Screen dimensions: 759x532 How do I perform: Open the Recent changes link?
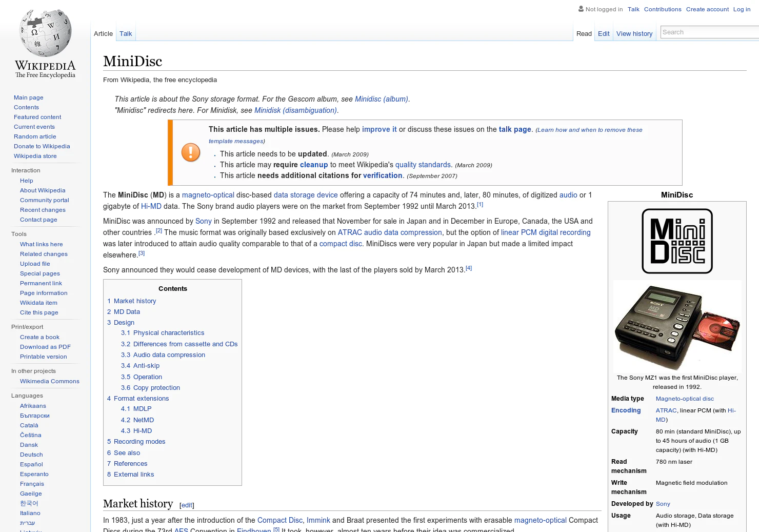pos(43,210)
